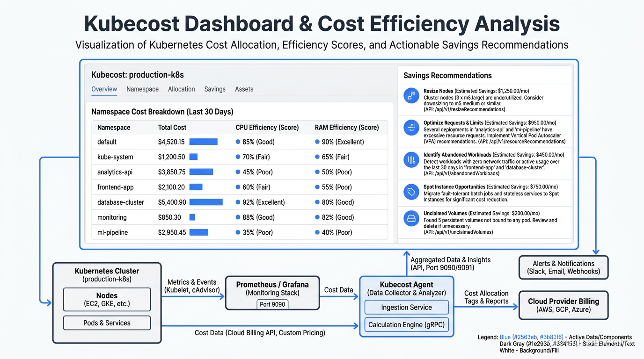Viewport: 644px width, 359px height.
Task: Select the ml-pipeline namespace row
Action: 240,232
